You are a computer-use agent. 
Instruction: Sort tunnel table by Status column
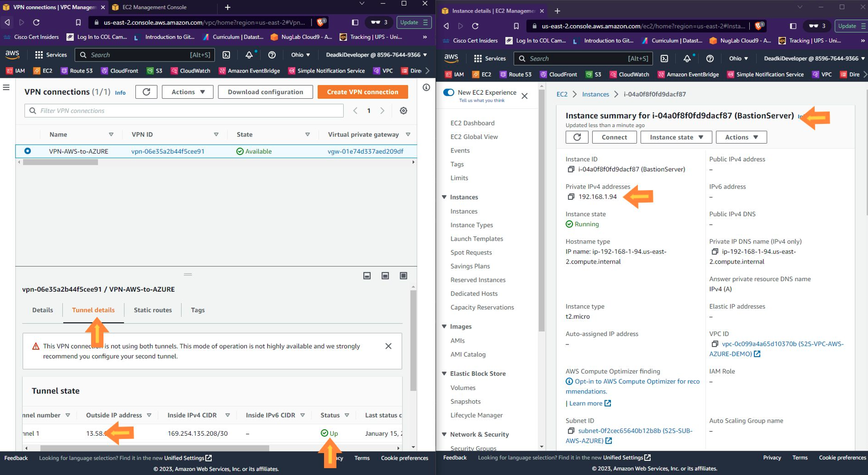pyautogui.click(x=347, y=415)
